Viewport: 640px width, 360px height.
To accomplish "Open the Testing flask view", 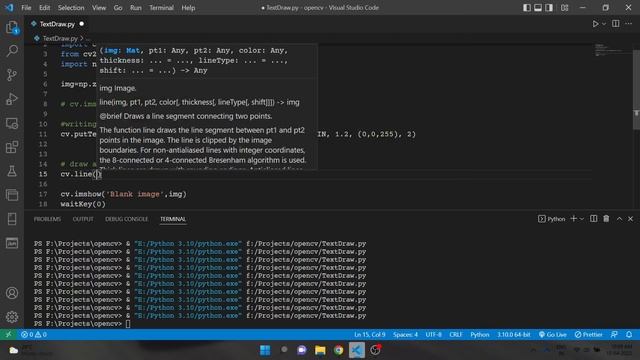I will [12, 171].
